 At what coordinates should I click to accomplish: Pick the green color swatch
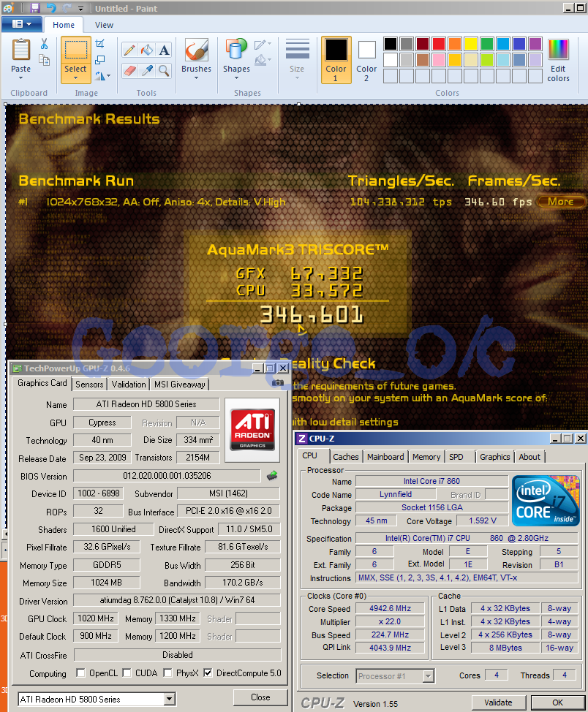click(487, 44)
